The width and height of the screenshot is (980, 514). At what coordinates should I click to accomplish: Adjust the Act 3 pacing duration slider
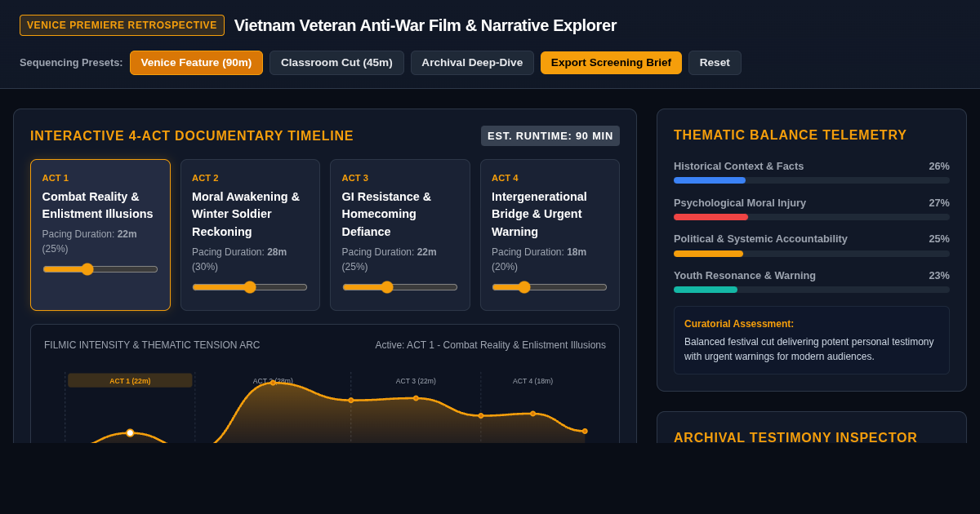[400, 287]
